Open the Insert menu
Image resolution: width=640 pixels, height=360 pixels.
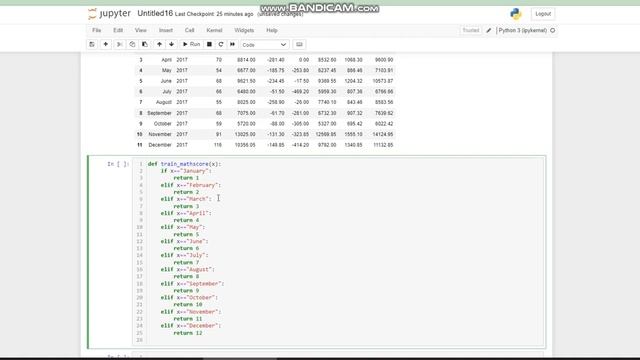(x=166, y=31)
